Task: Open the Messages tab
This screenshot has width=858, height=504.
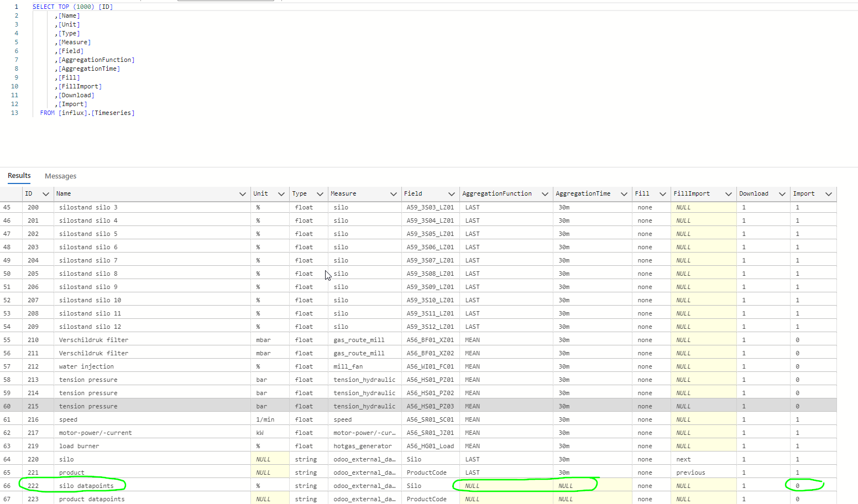Action: click(61, 176)
